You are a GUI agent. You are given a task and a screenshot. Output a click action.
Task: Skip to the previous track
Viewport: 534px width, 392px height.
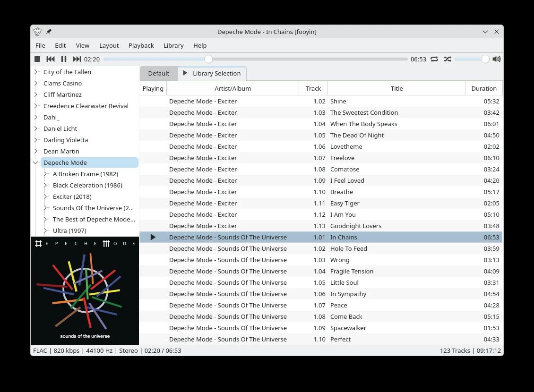(x=51, y=59)
